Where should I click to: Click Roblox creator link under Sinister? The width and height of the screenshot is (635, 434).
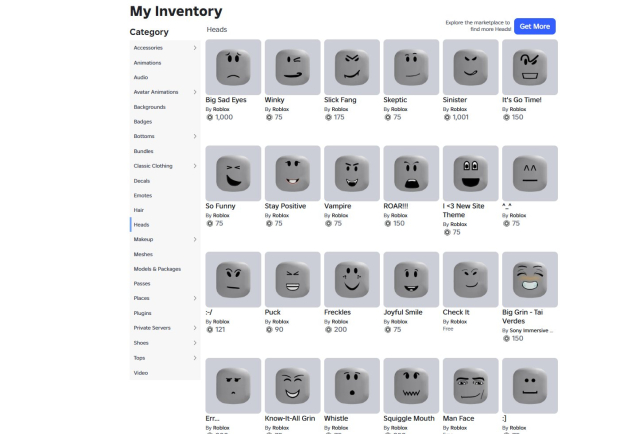(x=458, y=109)
